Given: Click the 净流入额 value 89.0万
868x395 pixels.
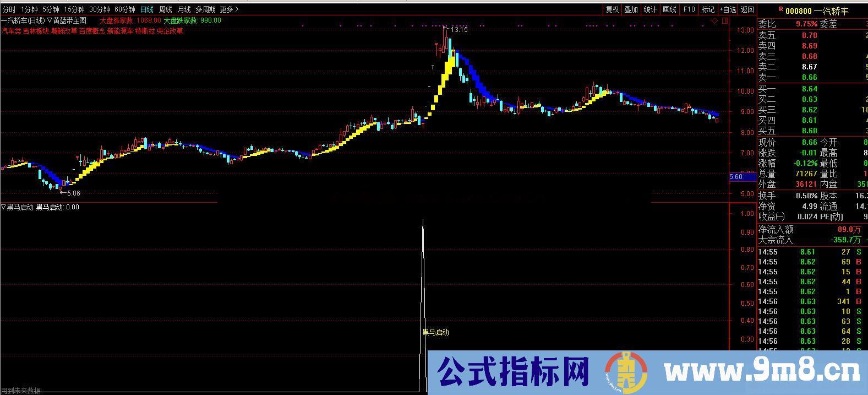Looking at the screenshot, I should 849,229.
